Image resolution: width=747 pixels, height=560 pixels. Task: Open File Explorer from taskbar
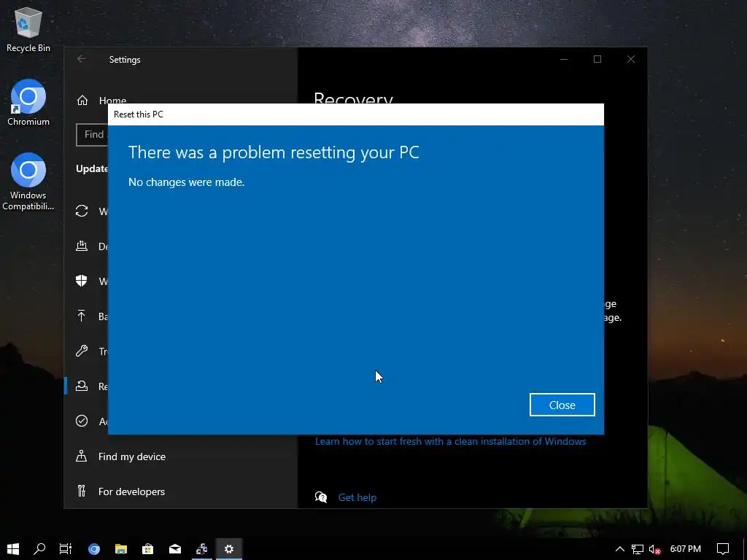121,549
